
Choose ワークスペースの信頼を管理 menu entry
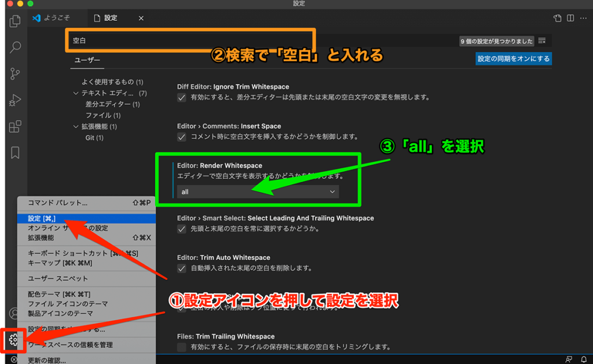pos(86,345)
